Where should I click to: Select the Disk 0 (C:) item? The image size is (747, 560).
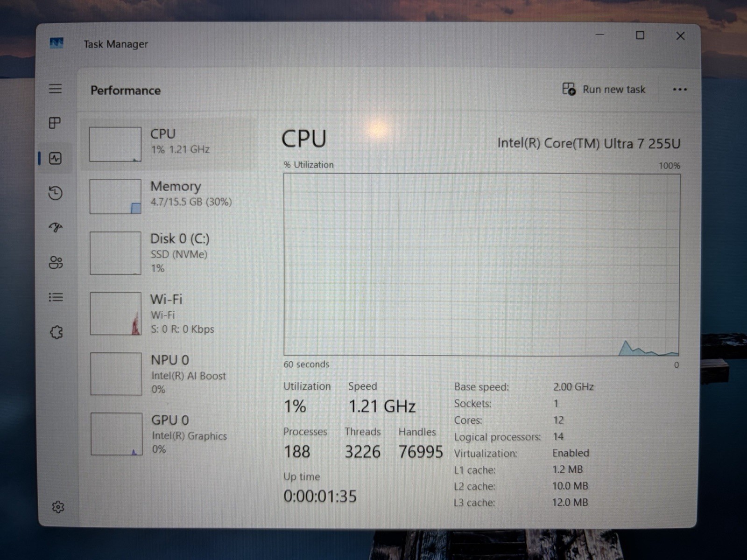(169, 253)
